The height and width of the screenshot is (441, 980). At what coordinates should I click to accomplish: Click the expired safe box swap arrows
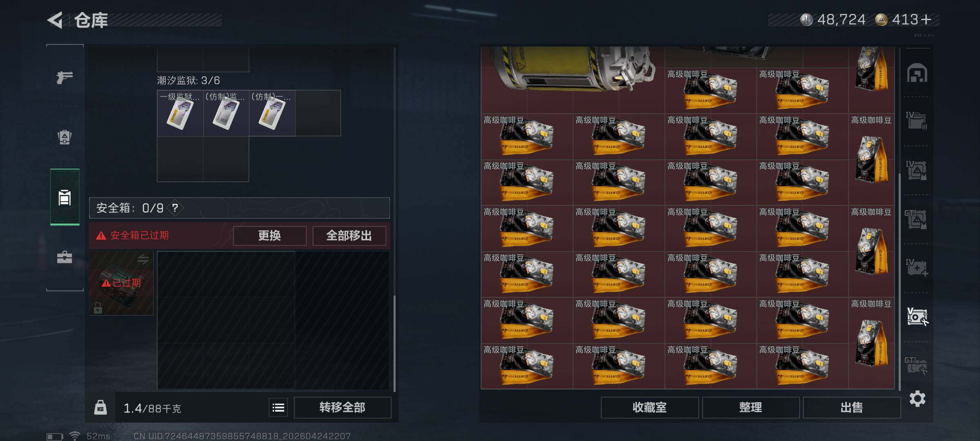click(x=143, y=259)
